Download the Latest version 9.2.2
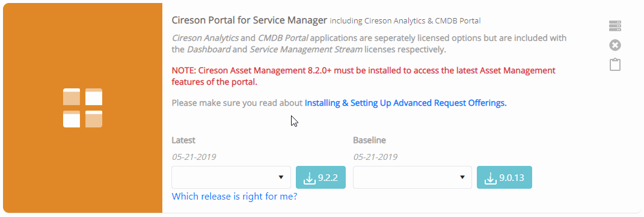This screenshot has height=217, width=644. [x=320, y=177]
